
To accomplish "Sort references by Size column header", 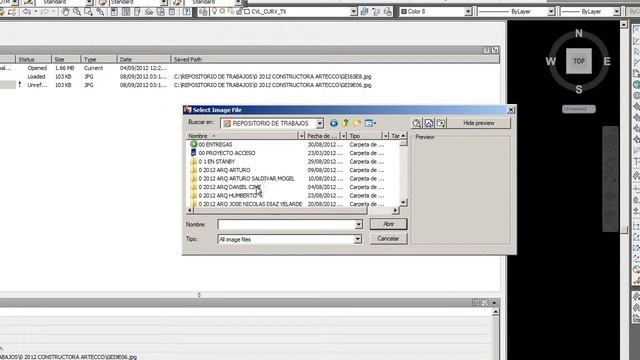I will point(66,60).
